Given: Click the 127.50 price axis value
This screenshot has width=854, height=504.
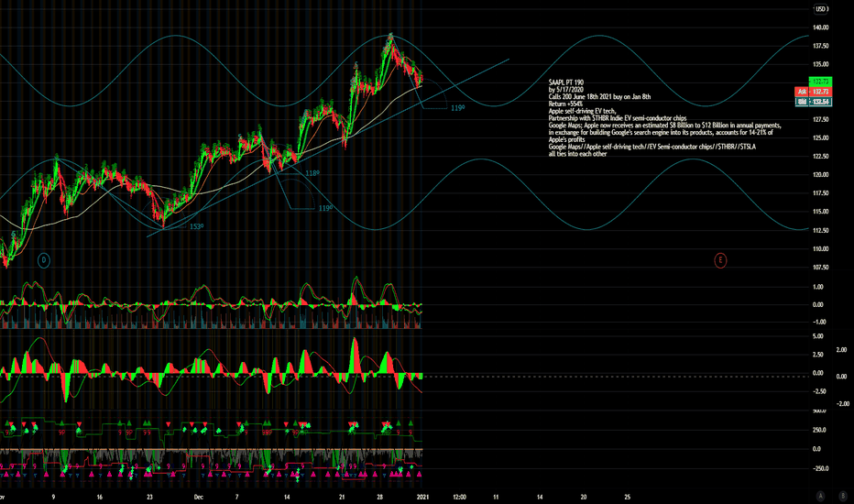Looking at the screenshot, I should point(821,119).
